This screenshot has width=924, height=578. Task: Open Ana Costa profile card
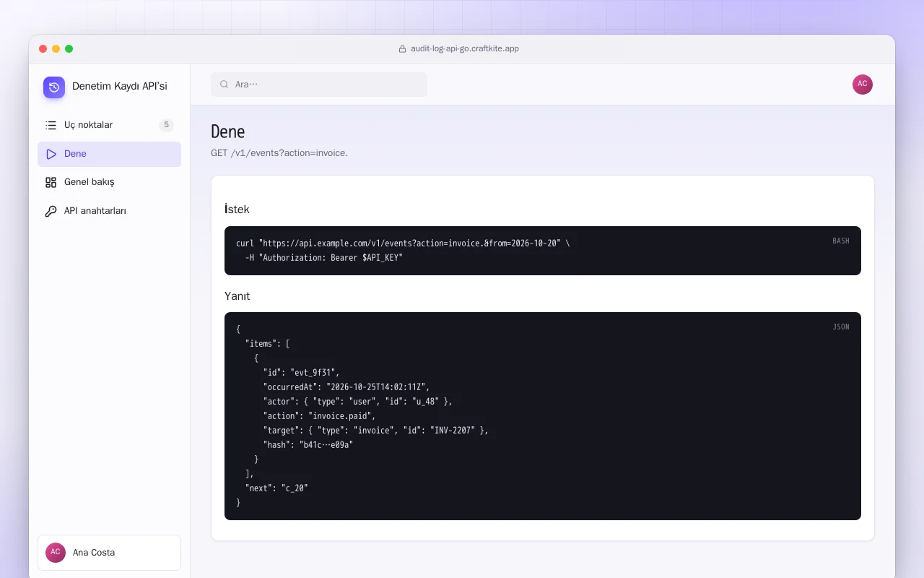[109, 553]
